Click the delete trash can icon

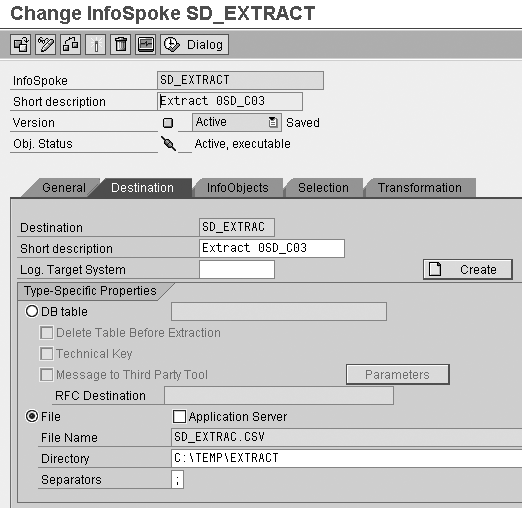click(121, 45)
